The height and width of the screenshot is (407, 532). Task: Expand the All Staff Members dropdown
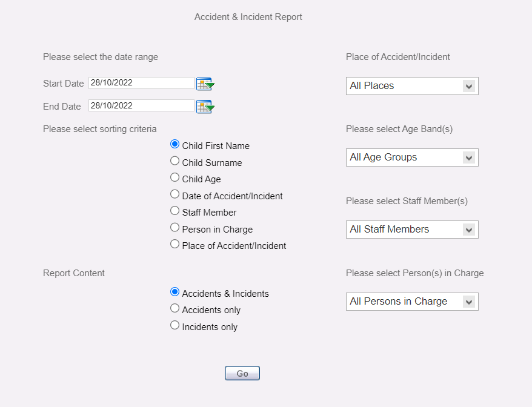412,230
